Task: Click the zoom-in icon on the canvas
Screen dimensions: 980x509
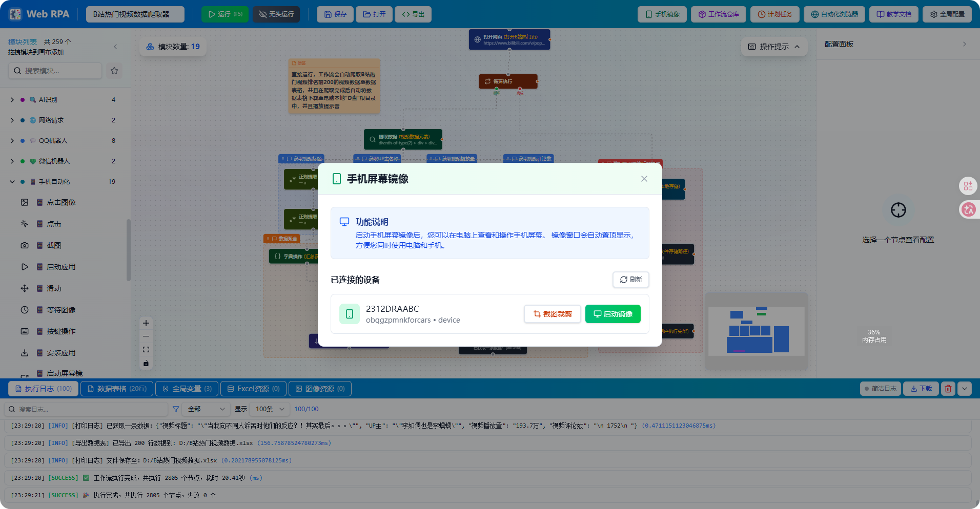Action: point(146,323)
